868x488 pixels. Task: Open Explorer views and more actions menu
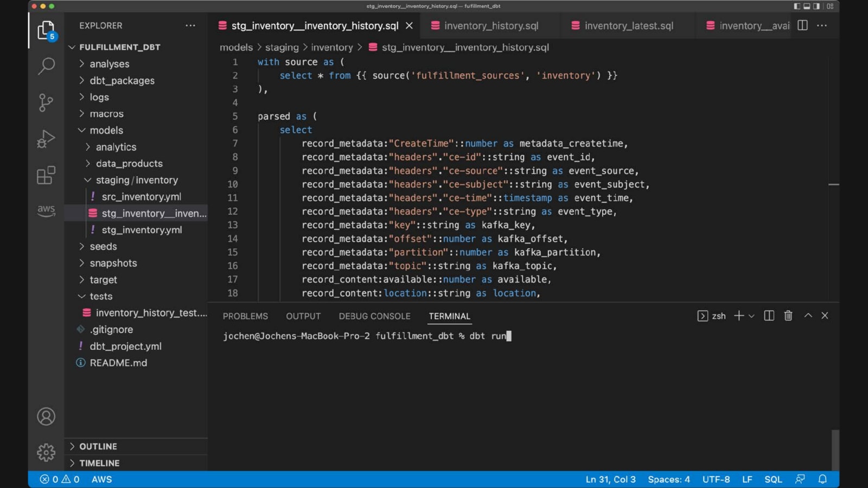pos(190,25)
